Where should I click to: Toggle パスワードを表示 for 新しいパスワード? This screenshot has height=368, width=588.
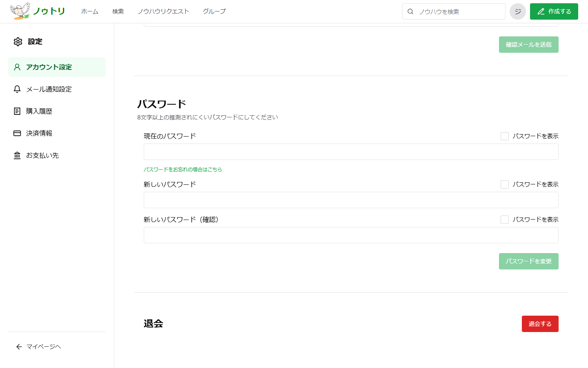pyautogui.click(x=505, y=184)
